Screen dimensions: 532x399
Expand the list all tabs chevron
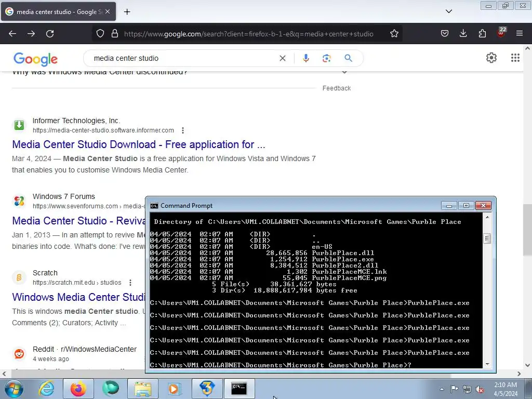448,11
